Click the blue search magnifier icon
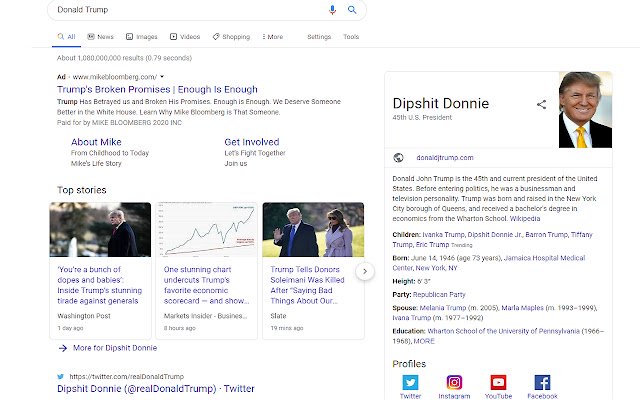The image size is (640, 400). 352,10
